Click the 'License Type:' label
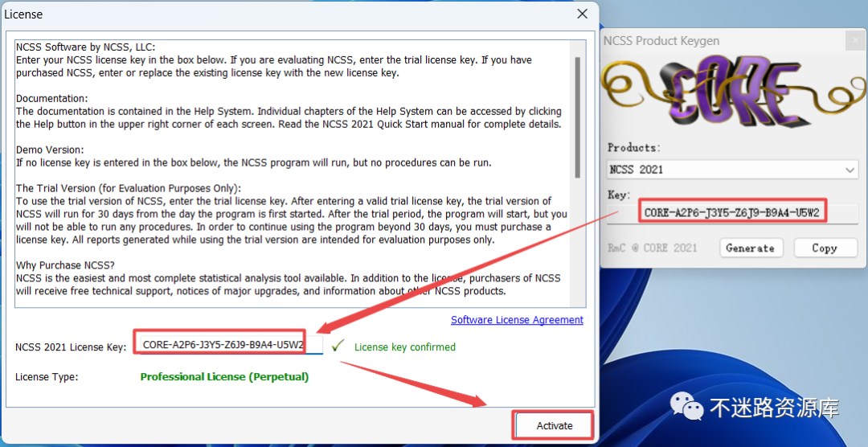This screenshot has height=447, width=868. click(47, 377)
